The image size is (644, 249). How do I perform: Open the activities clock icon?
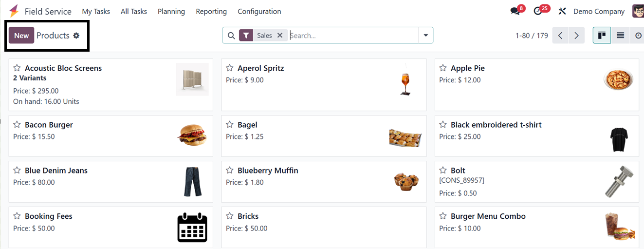[538, 11]
